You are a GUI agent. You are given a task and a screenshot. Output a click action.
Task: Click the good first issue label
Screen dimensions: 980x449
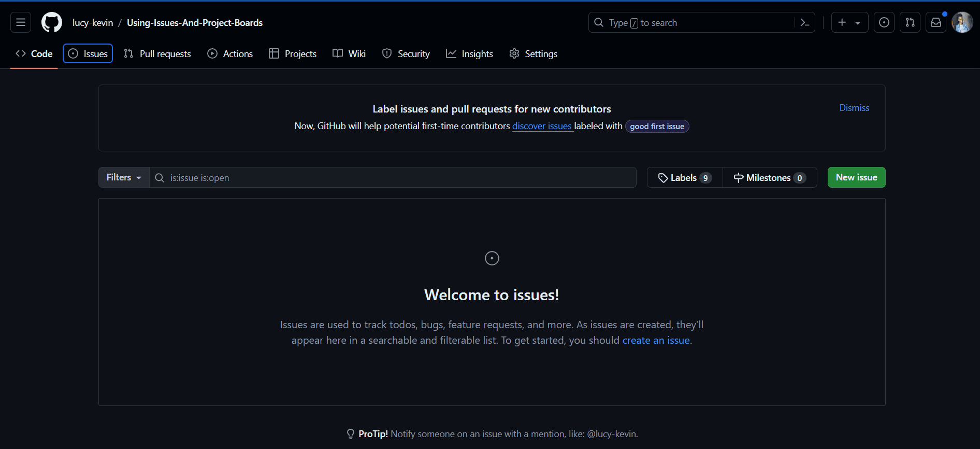point(657,127)
